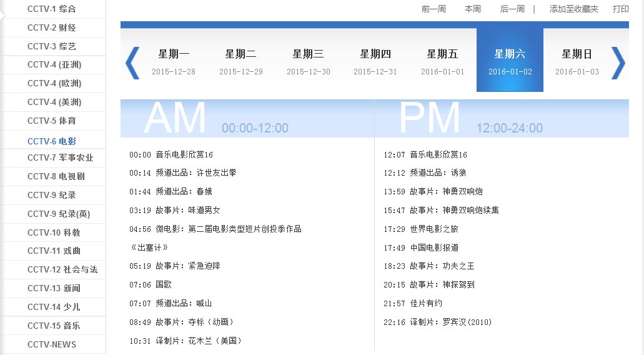Go to previous week via 前一周
644x355 pixels.
click(x=433, y=9)
